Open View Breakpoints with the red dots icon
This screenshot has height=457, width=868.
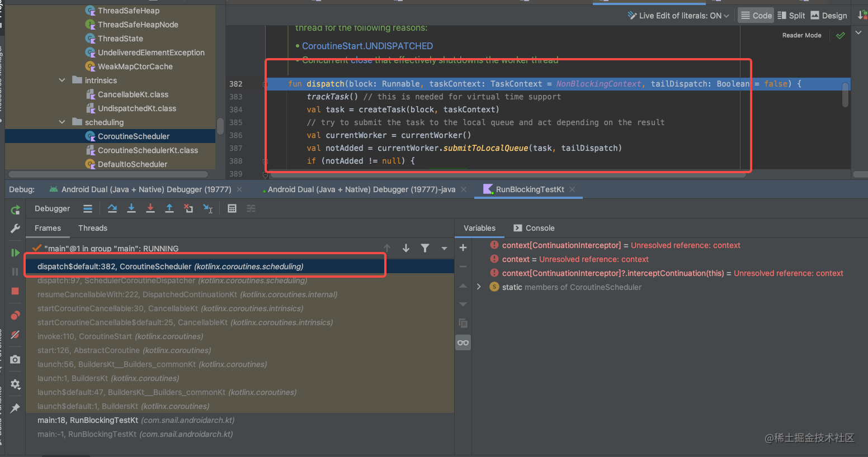15,316
